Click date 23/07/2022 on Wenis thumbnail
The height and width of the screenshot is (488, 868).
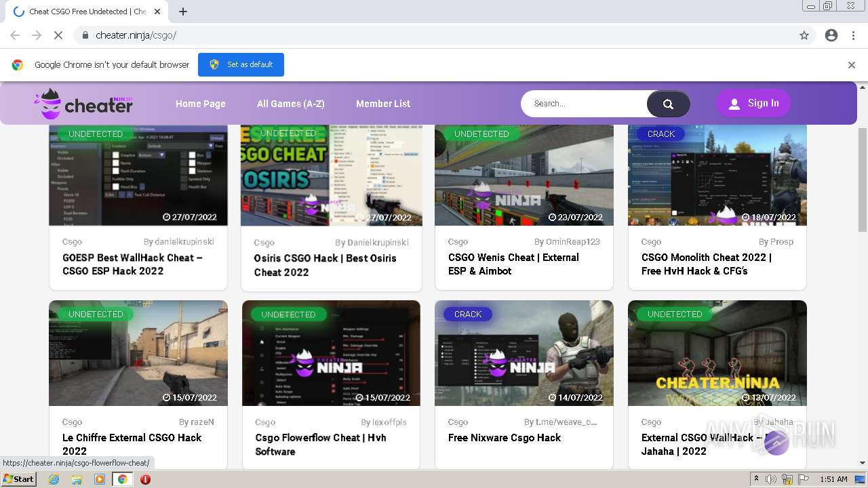575,218
